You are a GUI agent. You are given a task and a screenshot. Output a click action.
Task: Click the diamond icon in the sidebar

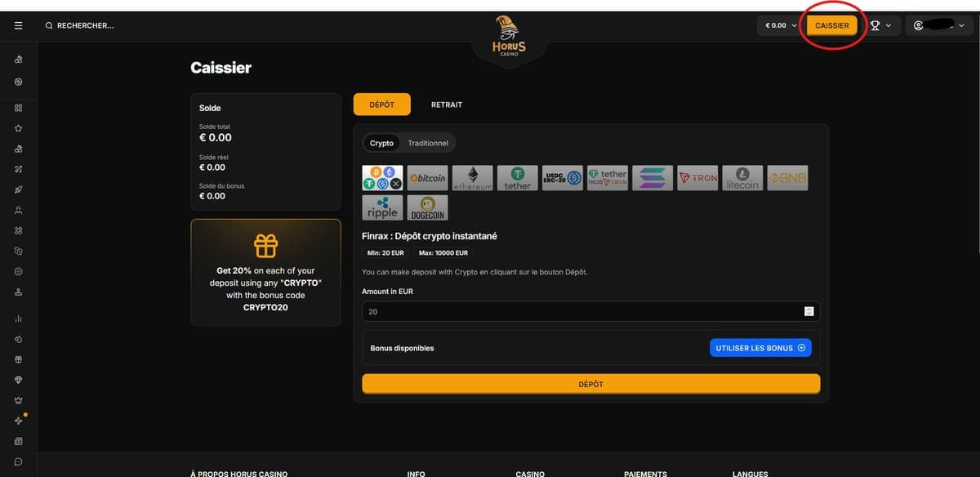[x=18, y=380]
